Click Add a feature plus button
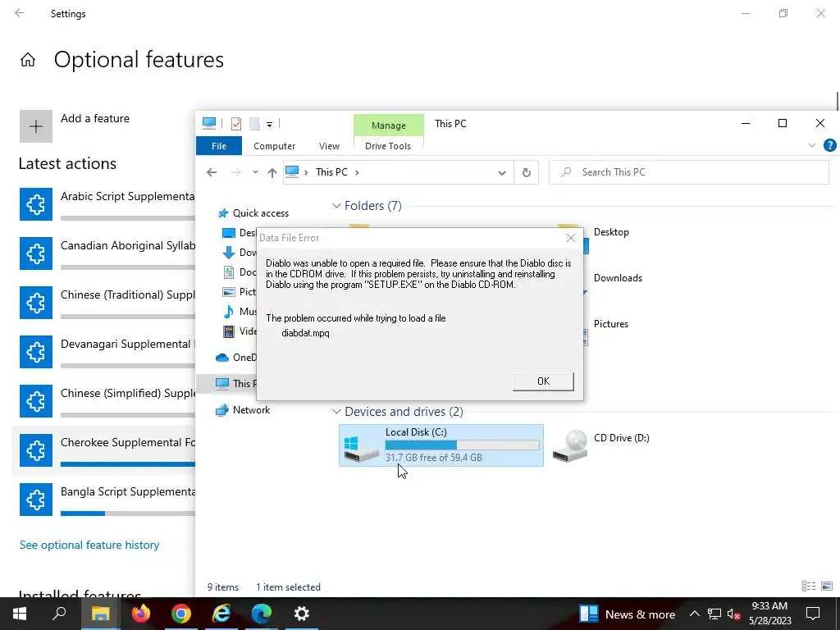Screen dimensions: 840x630 tap(36, 126)
